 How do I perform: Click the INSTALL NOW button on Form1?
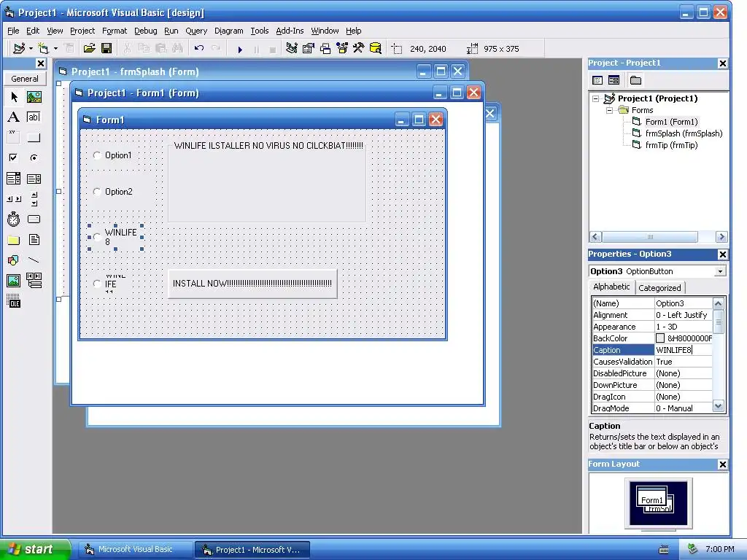point(252,284)
